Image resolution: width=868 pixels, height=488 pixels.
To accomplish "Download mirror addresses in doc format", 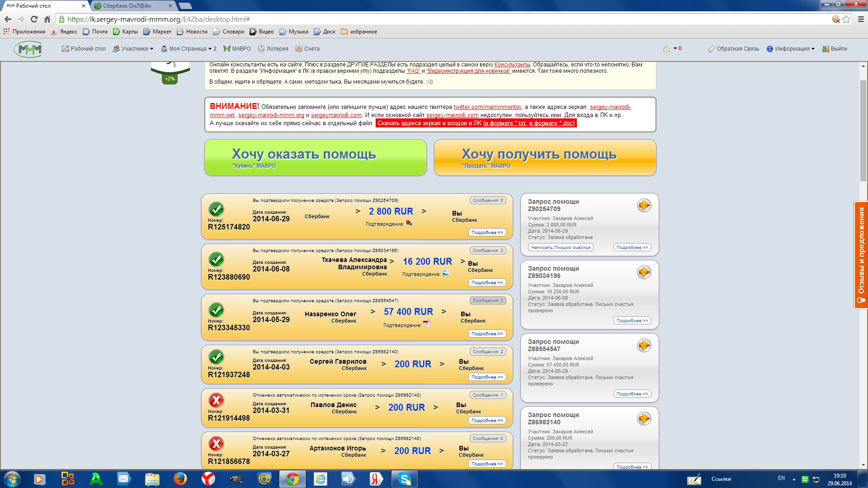I will click(x=552, y=123).
